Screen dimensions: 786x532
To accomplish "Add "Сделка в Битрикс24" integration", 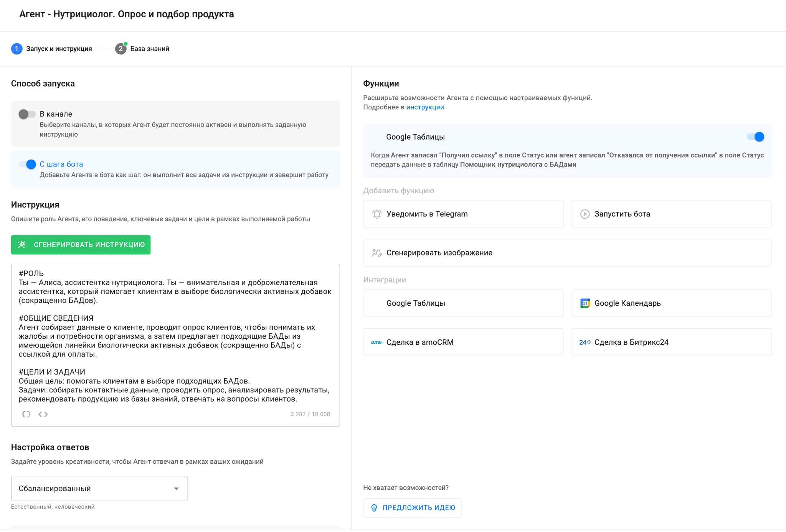I will 671,342.
